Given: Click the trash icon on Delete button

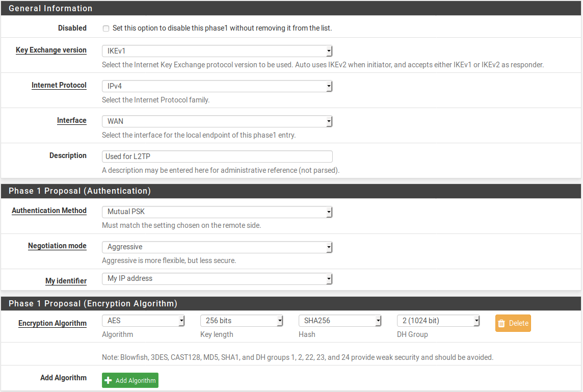Looking at the screenshot, I should pyautogui.click(x=501, y=323).
